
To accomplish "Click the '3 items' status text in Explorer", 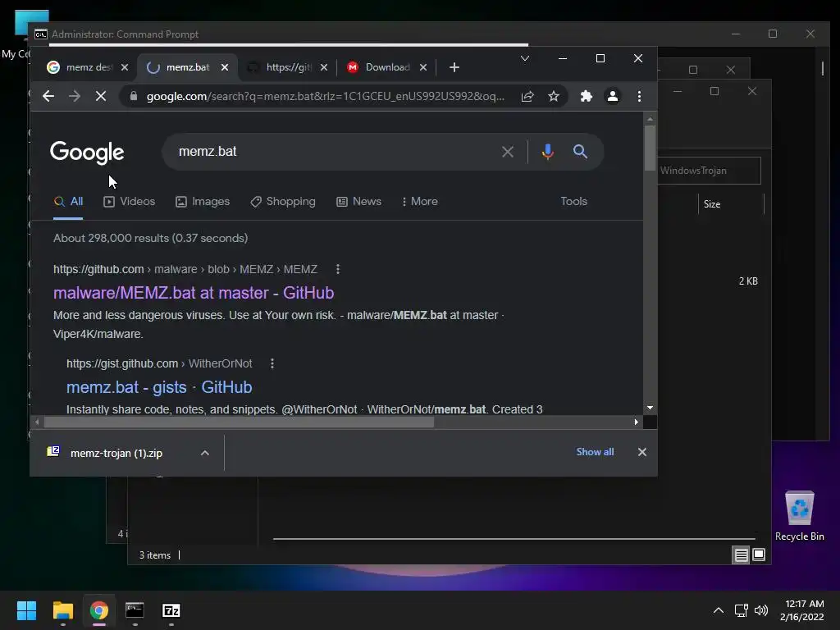I will [155, 555].
